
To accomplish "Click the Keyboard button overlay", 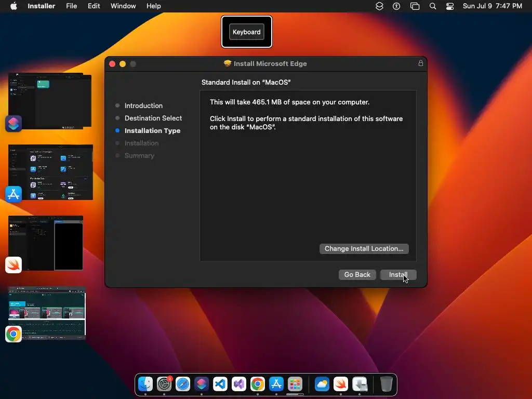I will (x=247, y=32).
